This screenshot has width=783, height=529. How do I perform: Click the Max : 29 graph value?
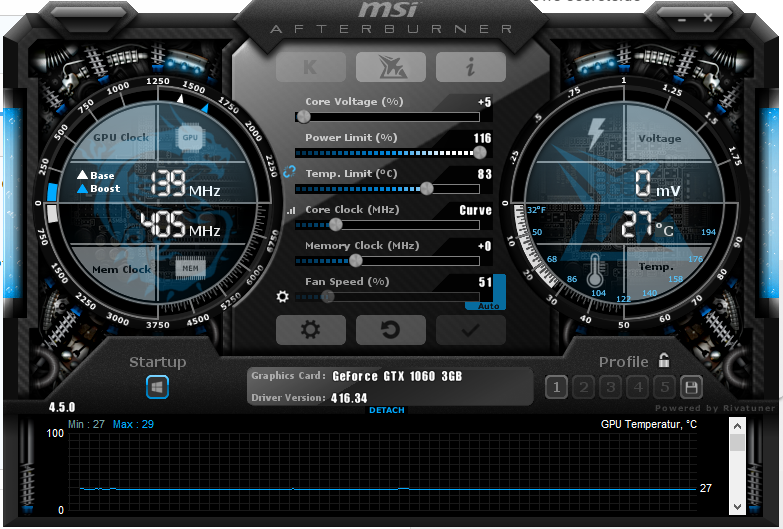[133, 424]
